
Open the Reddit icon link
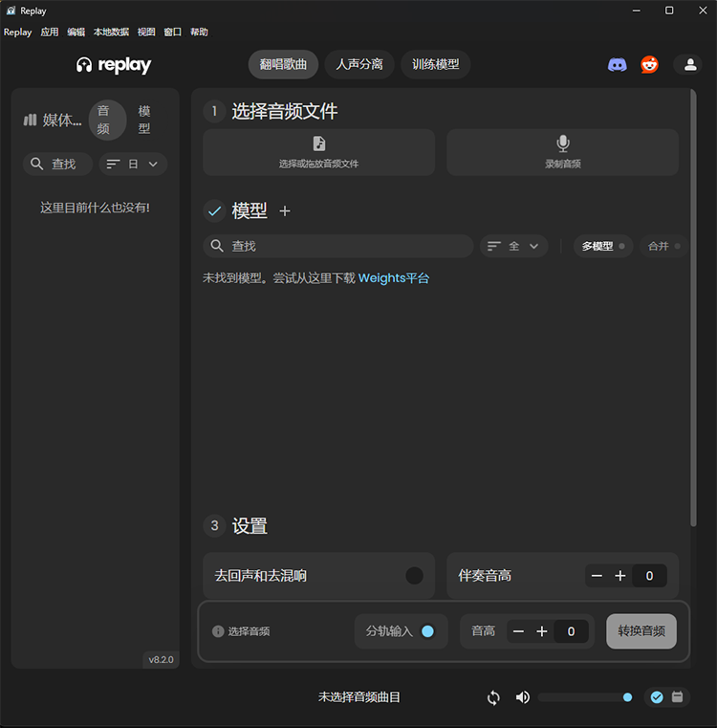650,65
